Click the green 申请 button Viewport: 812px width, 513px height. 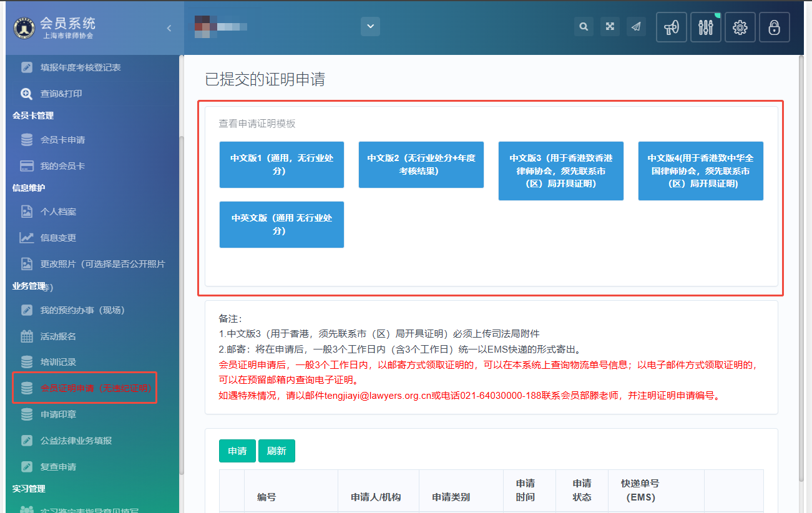point(237,451)
